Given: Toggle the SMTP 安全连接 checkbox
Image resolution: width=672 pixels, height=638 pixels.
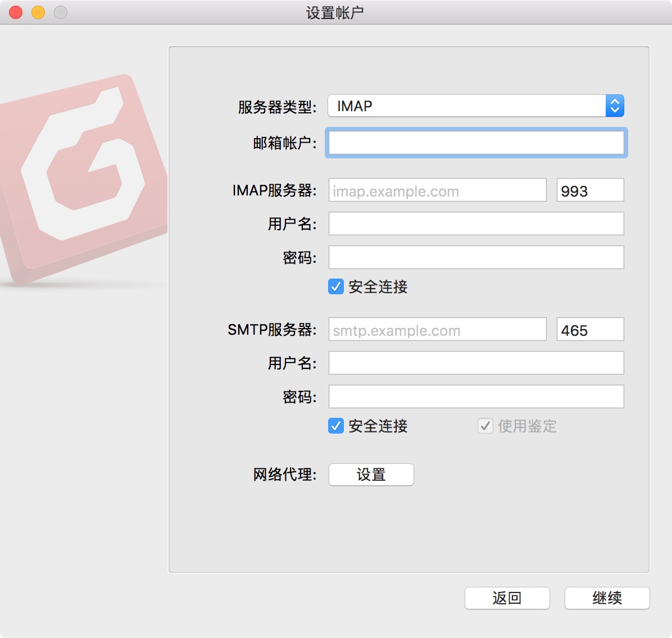Looking at the screenshot, I should 336,426.
